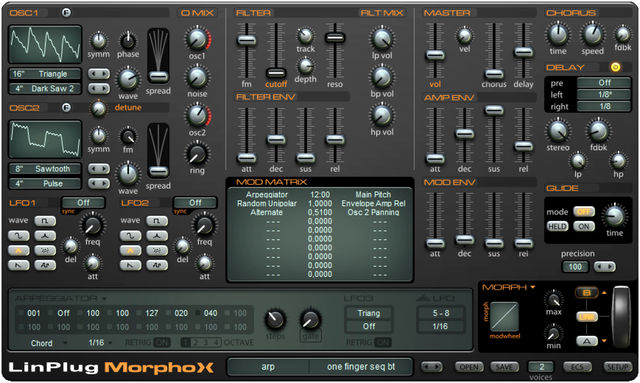640x383 pixels.
Task: Pick the LFO1 three-pronged waveform icon
Action: tap(45, 236)
